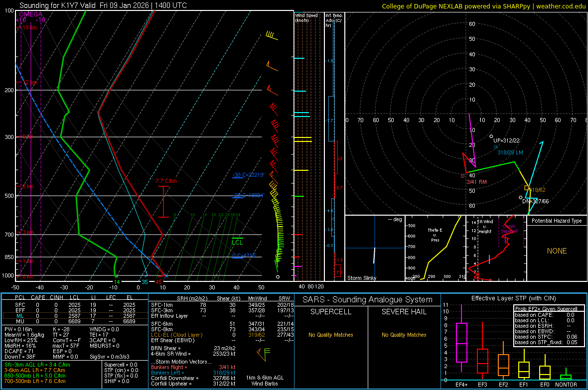Click the calm surface wind circle below wind barbs
Image resolution: width=588 pixels, height=390 pixels.
(x=278, y=277)
